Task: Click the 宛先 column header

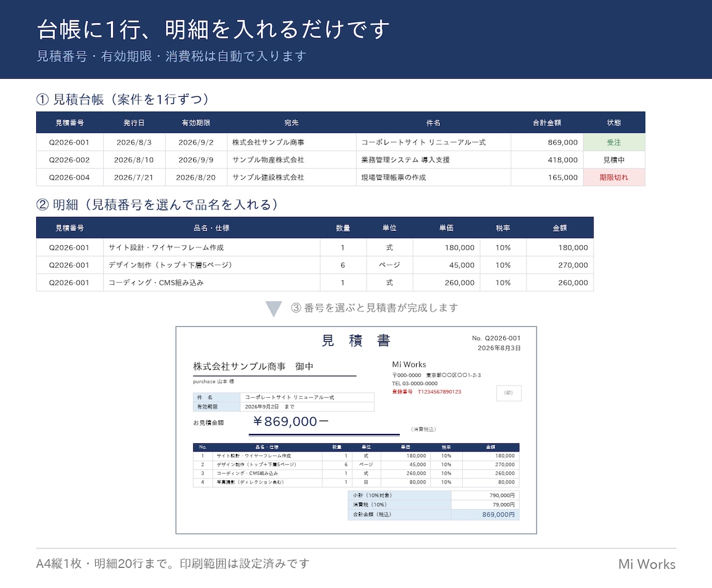Action: pos(291,123)
